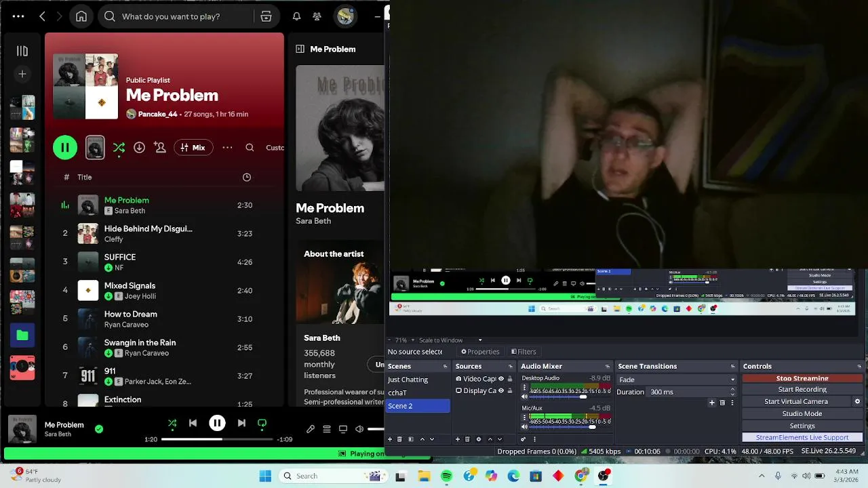
Task: Open StreamElements Live Support
Action: [802, 437]
